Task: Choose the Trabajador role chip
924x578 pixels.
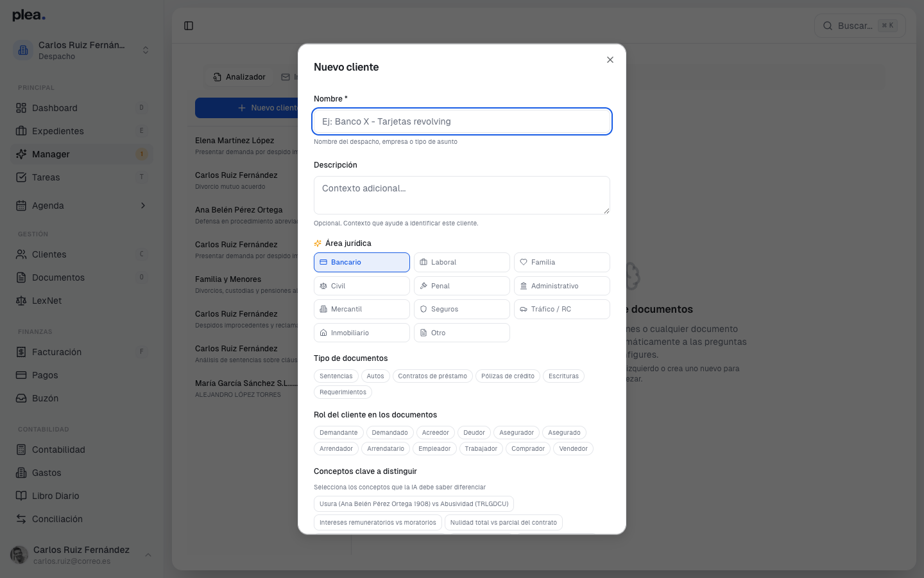Action: [x=481, y=449]
